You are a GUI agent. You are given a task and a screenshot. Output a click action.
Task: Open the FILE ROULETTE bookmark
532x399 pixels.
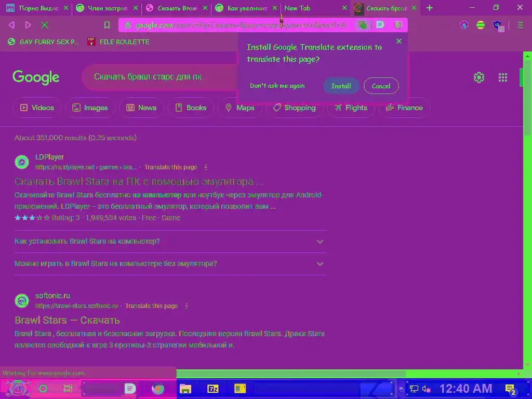[x=118, y=42]
